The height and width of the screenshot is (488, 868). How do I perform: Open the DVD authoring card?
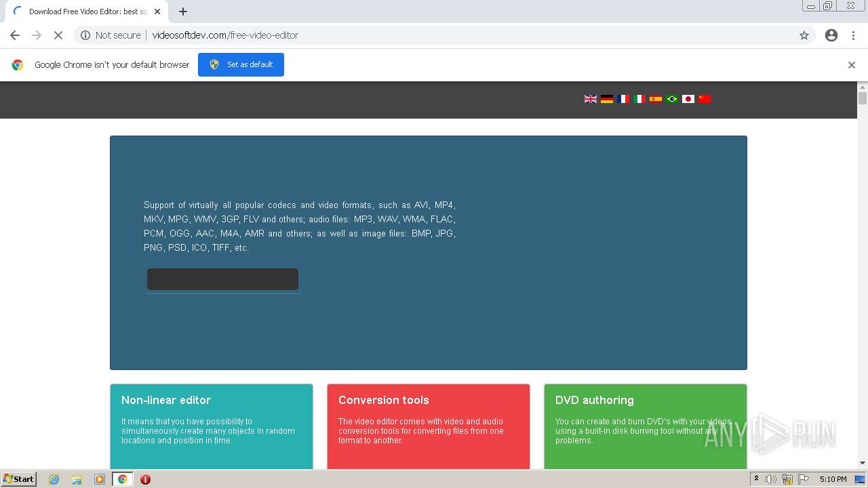[646, 426]
